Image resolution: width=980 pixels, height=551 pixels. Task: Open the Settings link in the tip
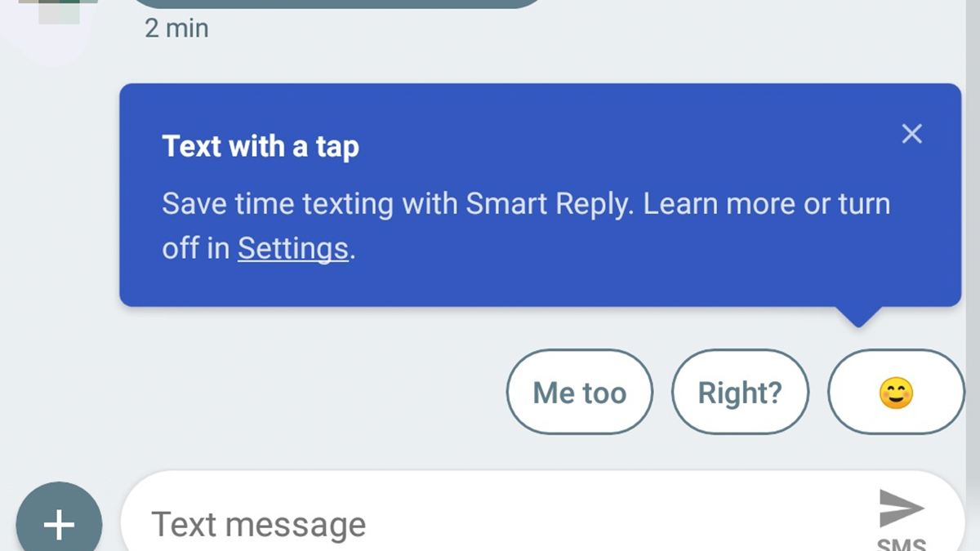(x=293, y=248)
